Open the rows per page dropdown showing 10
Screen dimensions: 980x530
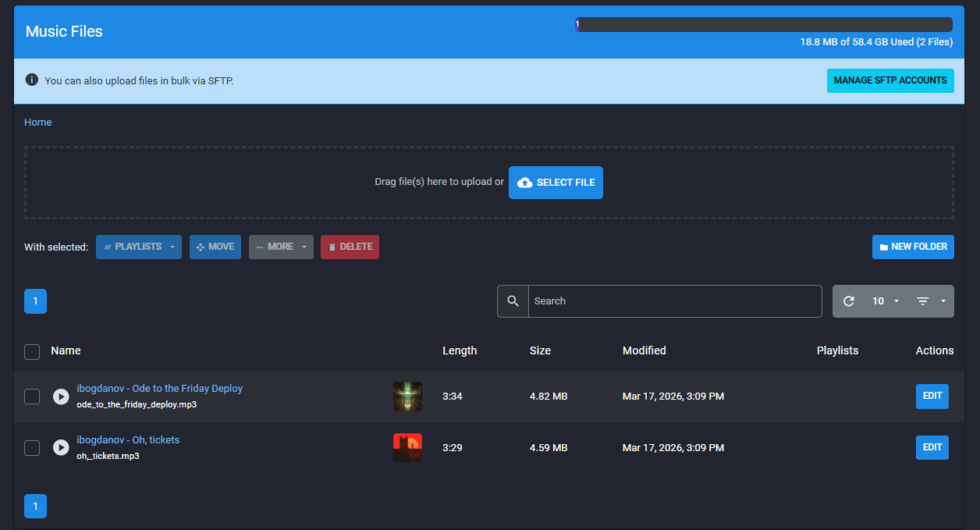[x=885, y=301]
